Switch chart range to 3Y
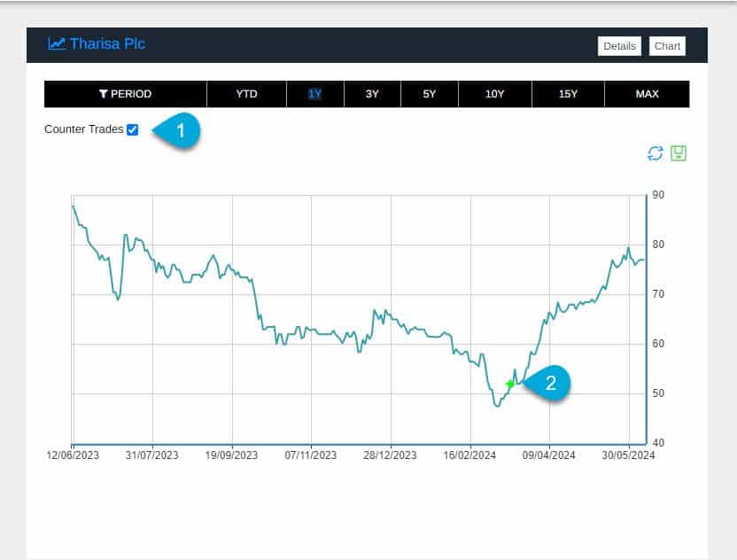Image resolution: width=737 pixels, height=560 pixels. click(x=372, y=94)
